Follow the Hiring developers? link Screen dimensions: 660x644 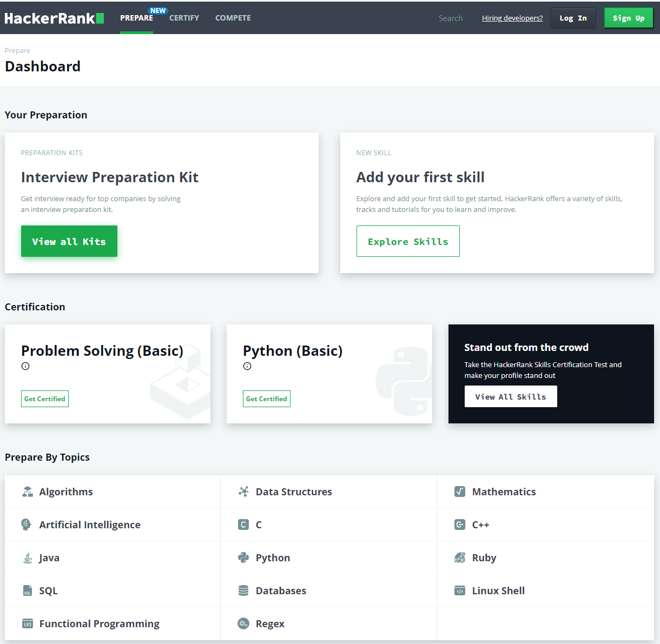coord(512,18)
